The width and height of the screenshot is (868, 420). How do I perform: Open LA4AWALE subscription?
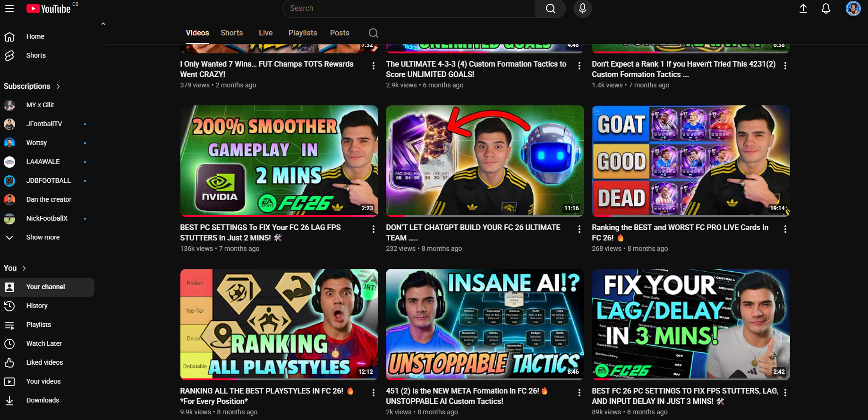pos(47,162)
